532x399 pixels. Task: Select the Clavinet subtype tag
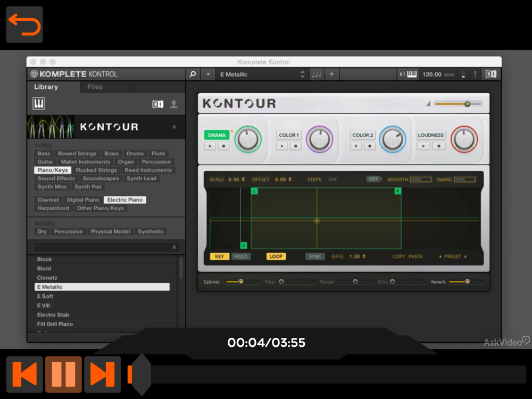coord(48,200)
